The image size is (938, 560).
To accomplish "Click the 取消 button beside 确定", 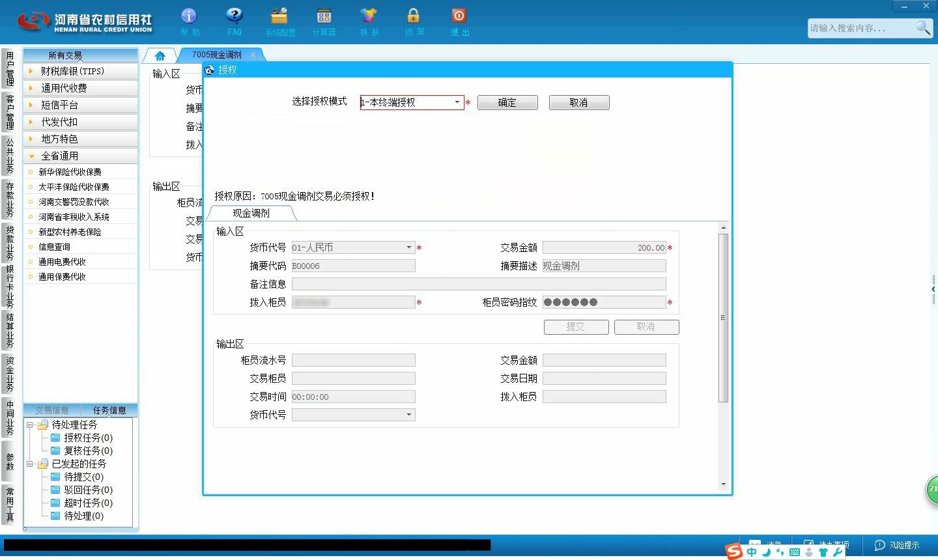I will pyautogui.click(x=579, y=102).
